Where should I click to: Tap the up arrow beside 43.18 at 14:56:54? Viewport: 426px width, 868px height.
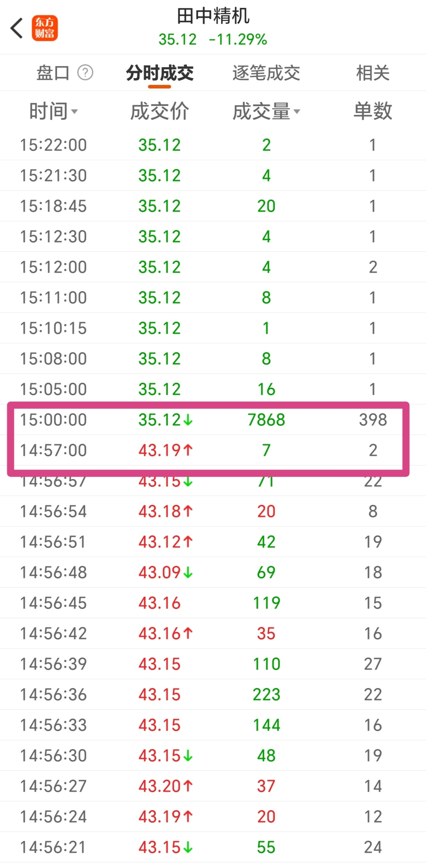188,511
